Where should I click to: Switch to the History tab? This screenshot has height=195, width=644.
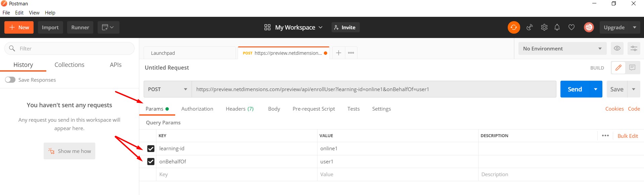click(23, 65)
